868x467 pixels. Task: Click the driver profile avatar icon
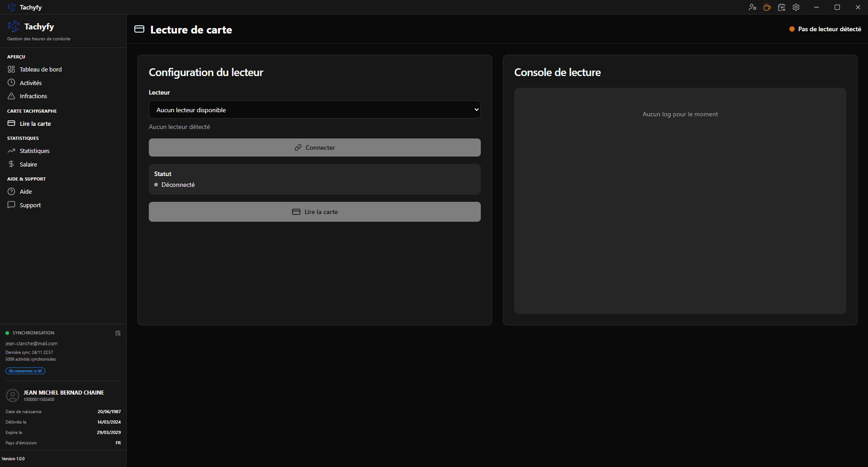tap(13, 396)
